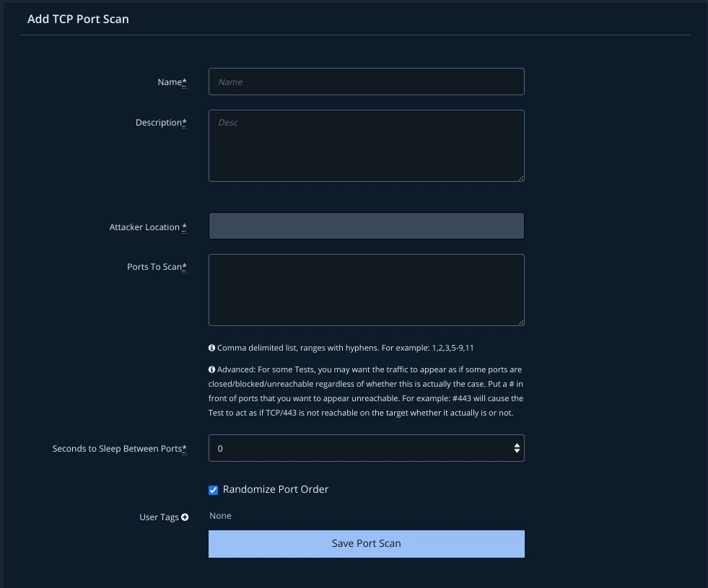Focus the Description text area
The width and height of the screenshot is (708, 588).
366,146
